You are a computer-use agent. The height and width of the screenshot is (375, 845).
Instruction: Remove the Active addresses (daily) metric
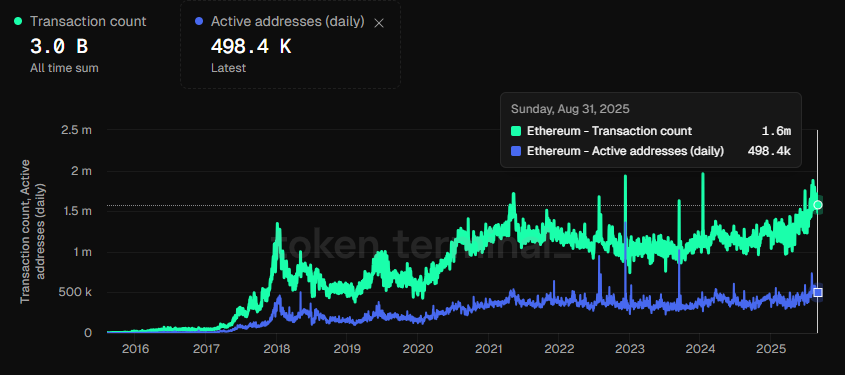coord(379,23)
